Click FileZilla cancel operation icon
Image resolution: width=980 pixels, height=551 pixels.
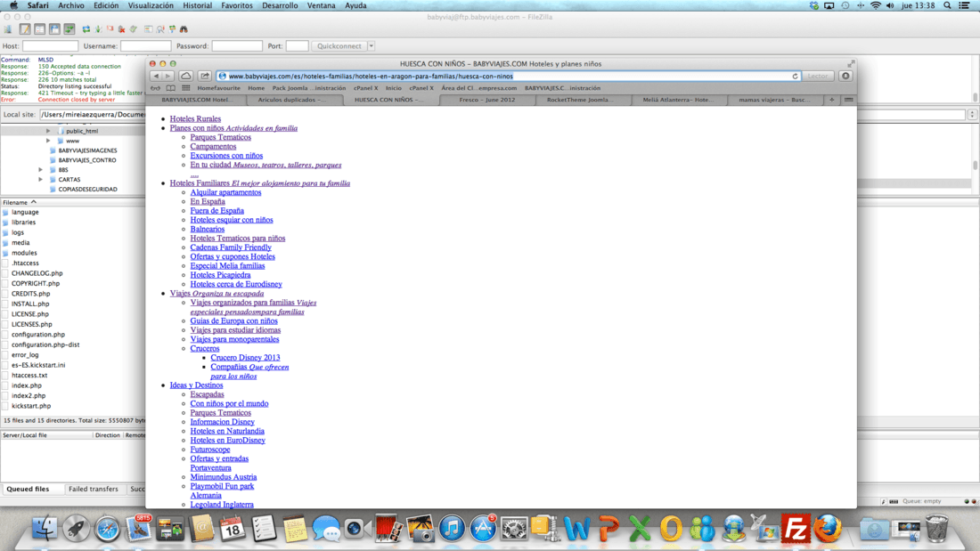110,29
